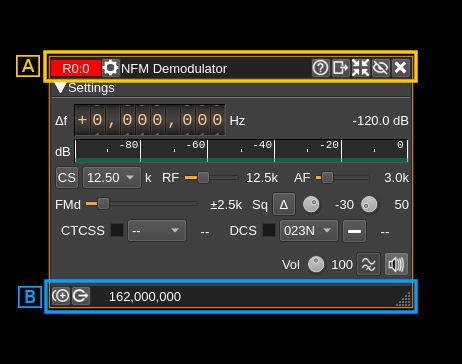
Task: Open the NFM Demodulator gear settings
Action: [x=110, y=68]
